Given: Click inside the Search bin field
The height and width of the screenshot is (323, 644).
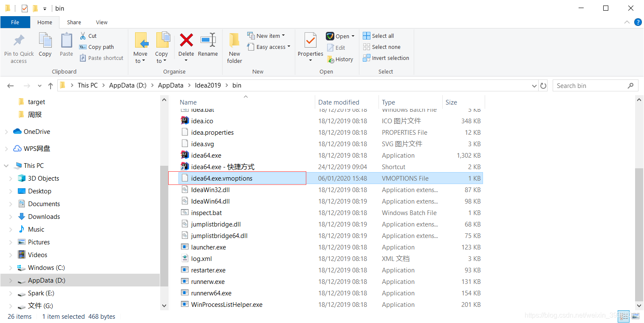Looking at the screenshot, I should click(590, 85).
